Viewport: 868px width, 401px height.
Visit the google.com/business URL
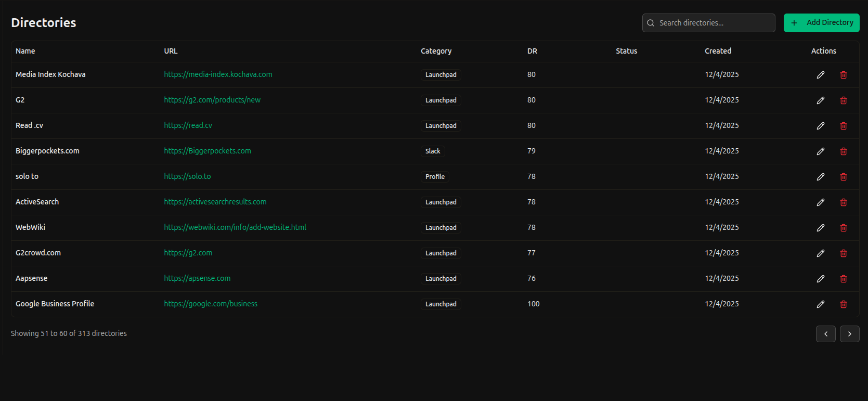click(x=211, y=304)
